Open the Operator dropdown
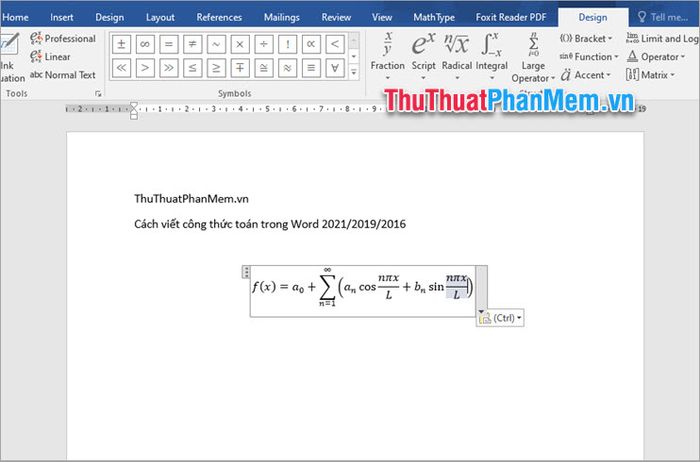The image size is (700, 462). [x=655, y=57]
